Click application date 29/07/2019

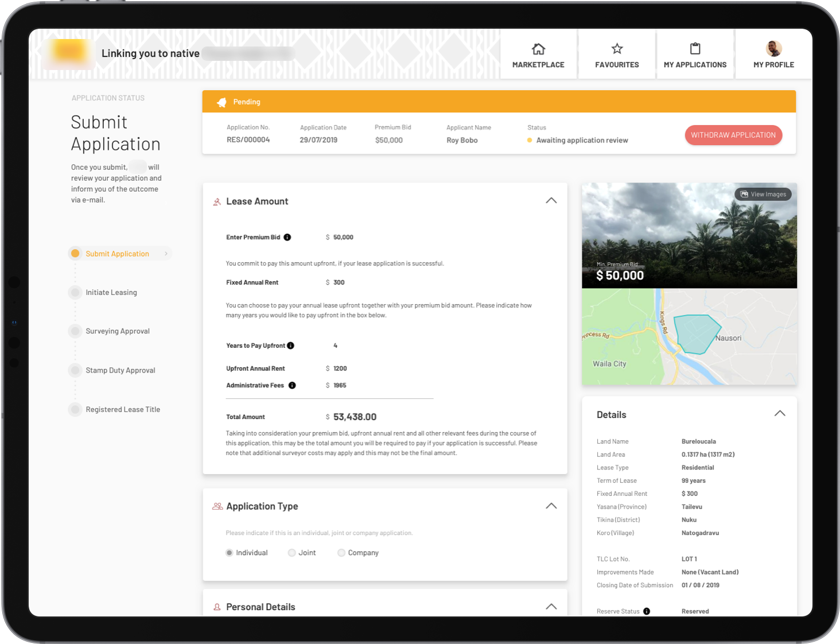(x=318, y=140)
